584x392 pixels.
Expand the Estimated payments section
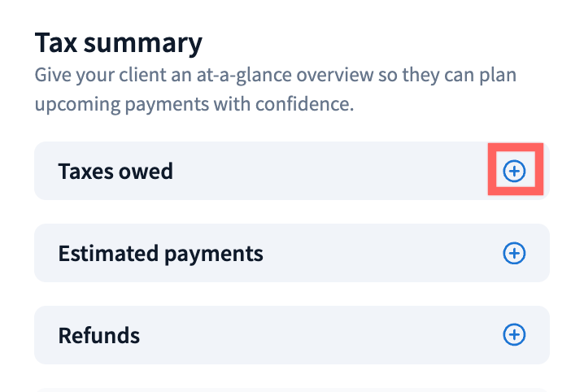pyautogui.click(x=514, y=253)
